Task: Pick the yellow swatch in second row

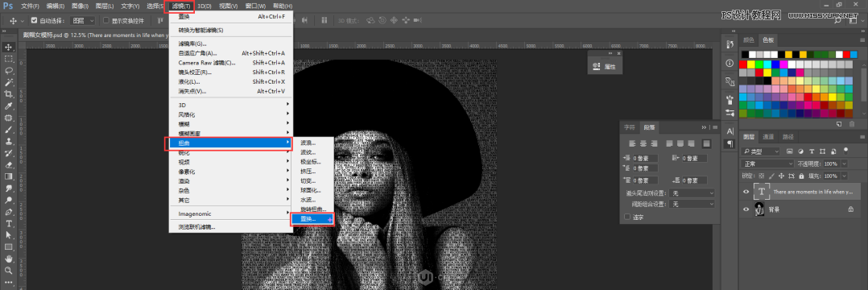Action: [x=750, y=64]
